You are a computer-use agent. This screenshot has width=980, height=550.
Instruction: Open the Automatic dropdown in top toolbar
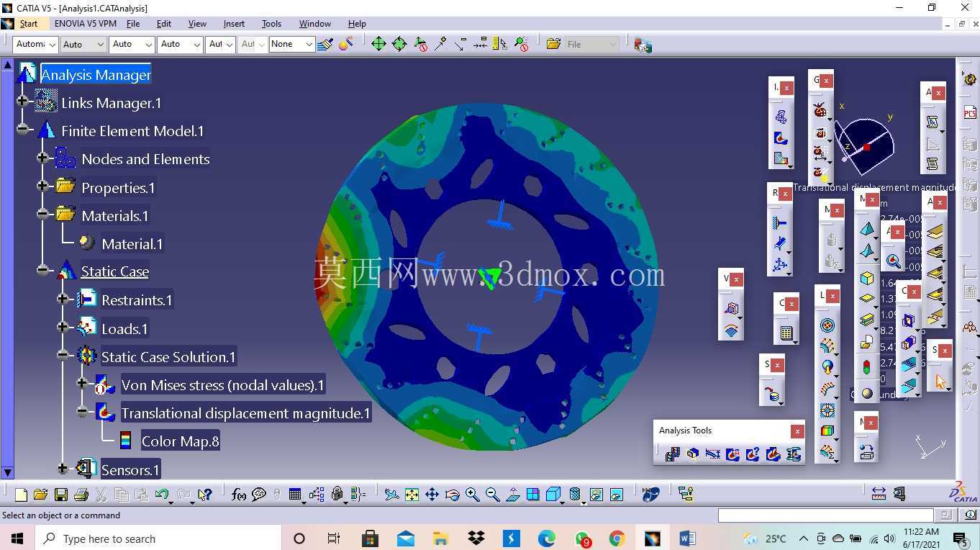35,44
